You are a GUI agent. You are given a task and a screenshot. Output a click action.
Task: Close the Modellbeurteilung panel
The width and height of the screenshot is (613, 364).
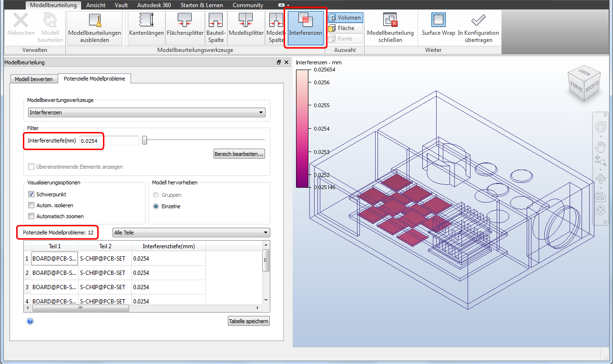[286, 62]
